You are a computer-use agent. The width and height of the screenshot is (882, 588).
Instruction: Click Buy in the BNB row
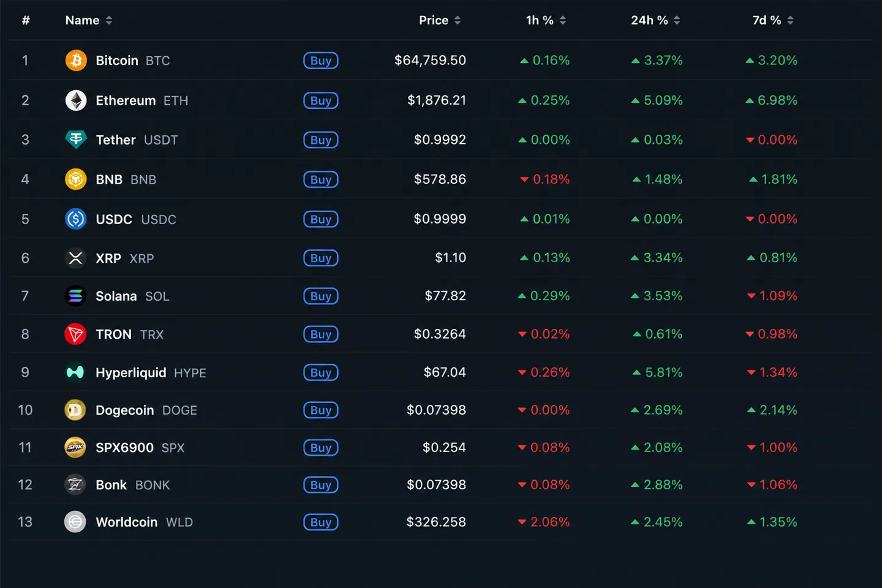click(321, 179)
